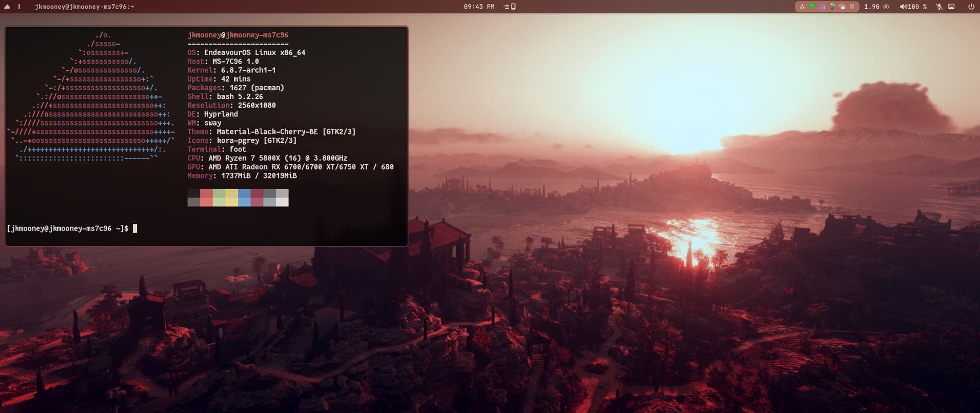Click the yellow swatch in terminal palette

(x=232, y=198)
